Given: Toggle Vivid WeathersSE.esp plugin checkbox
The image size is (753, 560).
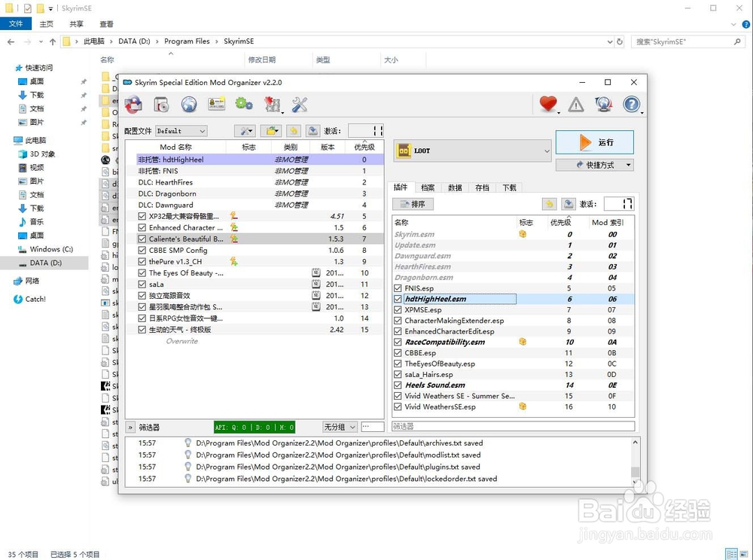Looking at the screenshot, I should 398,406.
